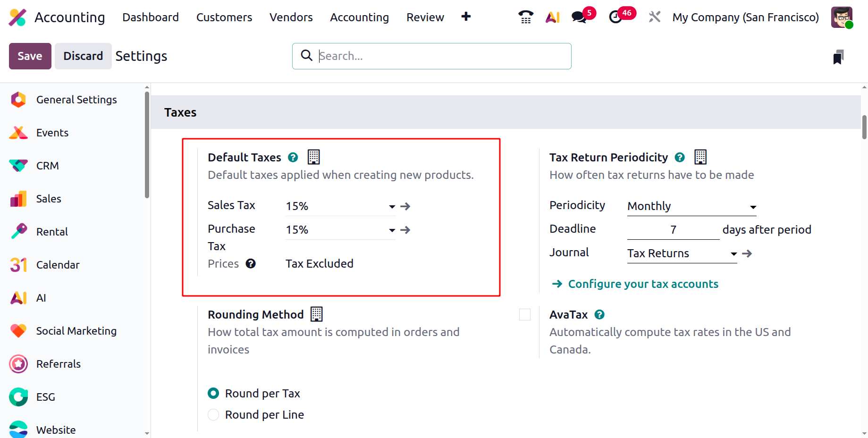
Task: Click the bookmark icon beside search
Action: click(x=838, y=57)
